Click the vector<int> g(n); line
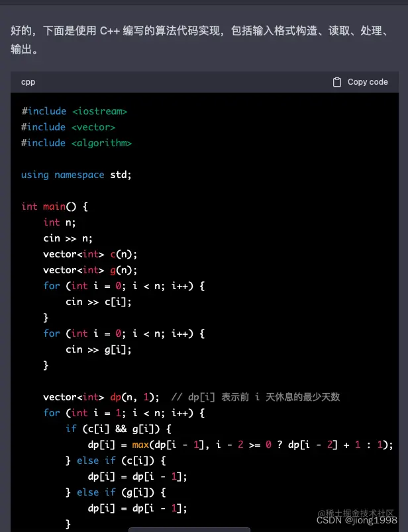Viewport: 408px width, 532px height. point(90,270)
